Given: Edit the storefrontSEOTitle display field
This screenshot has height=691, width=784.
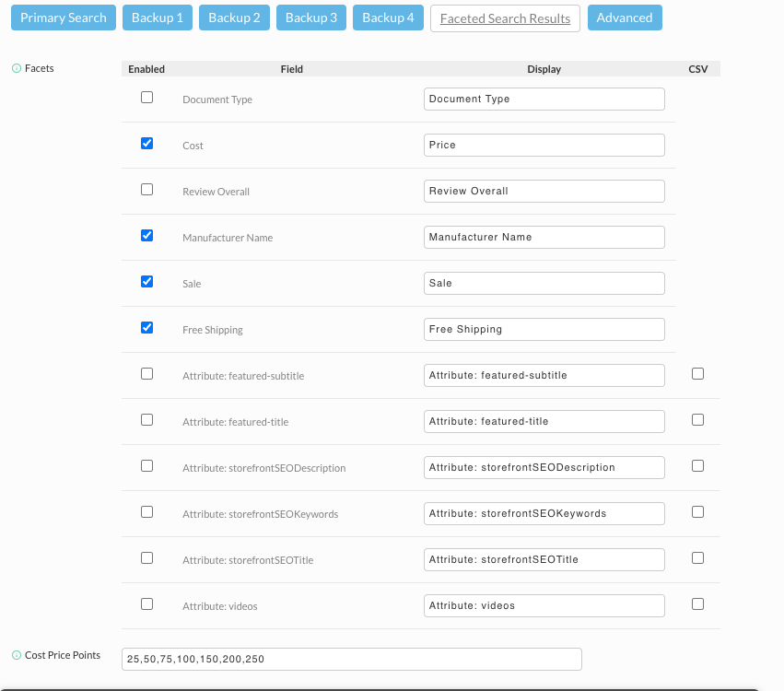Looking at the screenshot, I should click(x=544, y=559).
